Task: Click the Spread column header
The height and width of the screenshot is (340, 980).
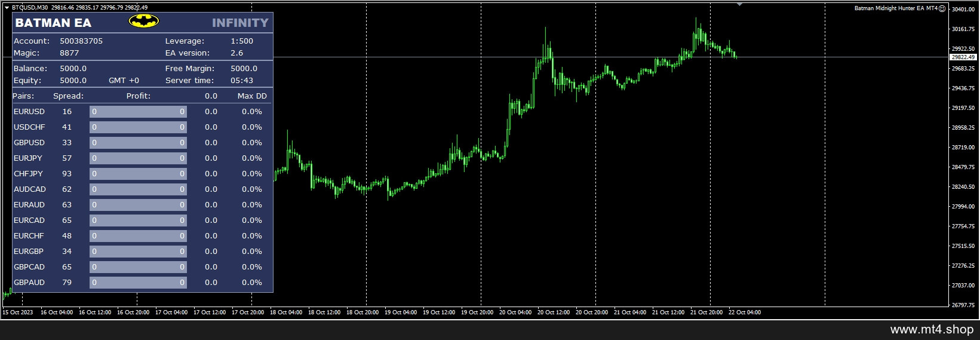Action: pyautogui.click(x=68, y=96)
